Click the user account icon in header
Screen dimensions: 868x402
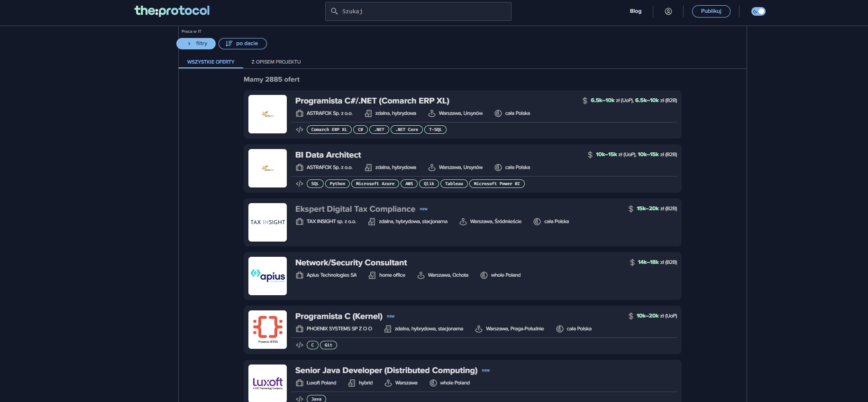pos(668,11)
